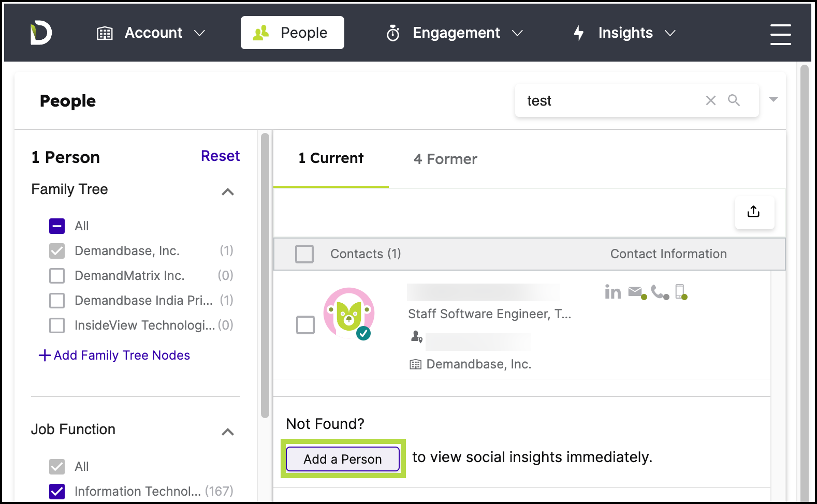The image size is (817, 504).
Task: Click Add Family Tree Nodes link
Action: (122, 355)
